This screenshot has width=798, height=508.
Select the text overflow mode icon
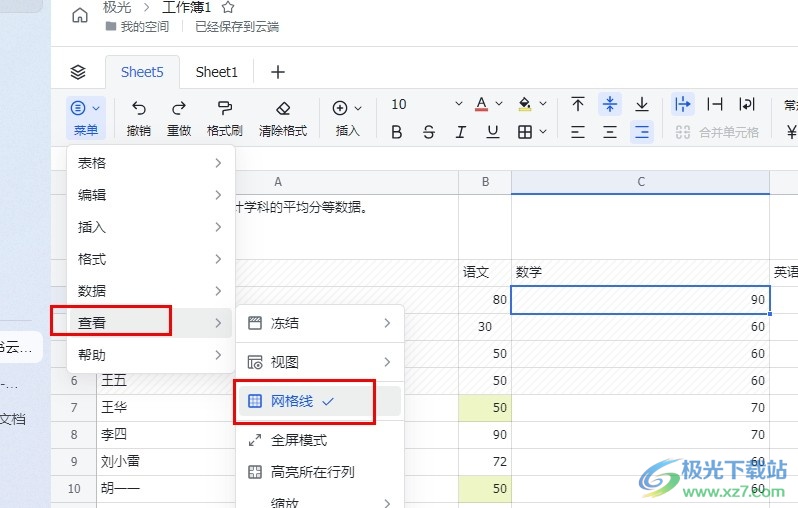[682, 104]
